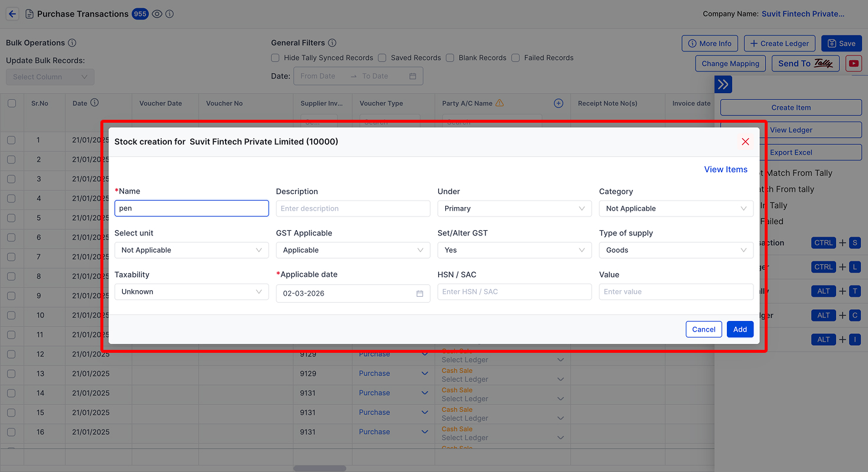
Task: Check the Blank Records filter
Action: pyautogui.click(x=450, y=58)
